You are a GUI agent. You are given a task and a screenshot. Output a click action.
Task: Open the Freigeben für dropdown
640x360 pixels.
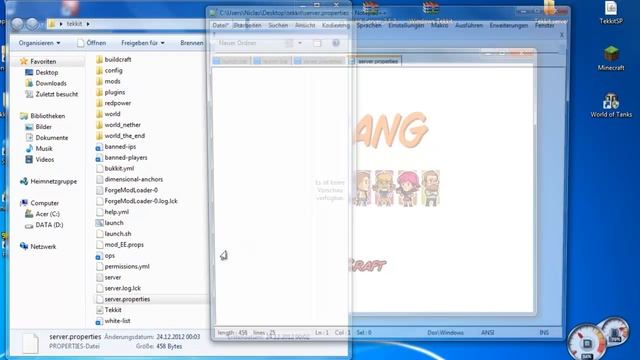142,43
